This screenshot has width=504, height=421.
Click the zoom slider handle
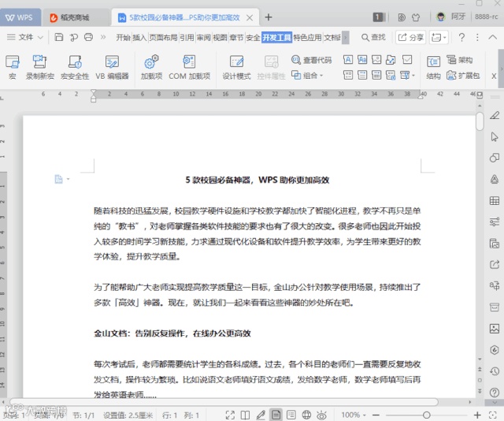427,415
